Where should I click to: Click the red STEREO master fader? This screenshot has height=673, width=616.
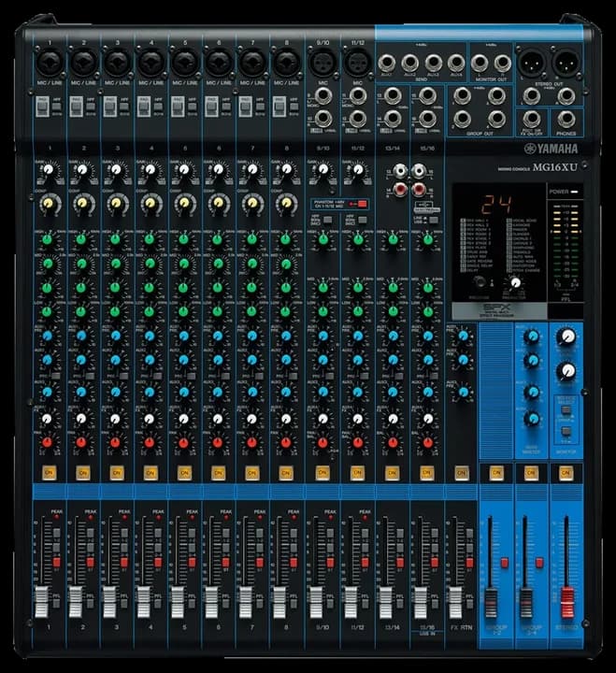[567, 603]
